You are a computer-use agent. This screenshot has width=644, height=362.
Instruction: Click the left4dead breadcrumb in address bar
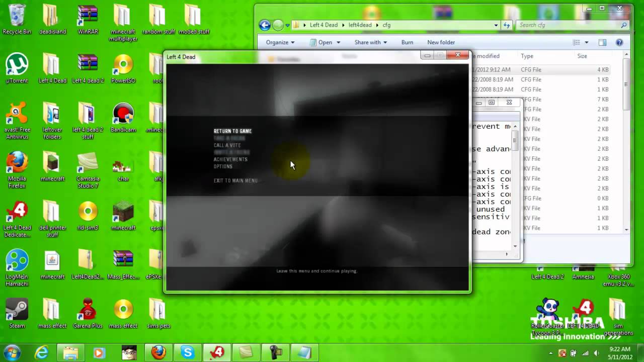[x=361, y=25]
